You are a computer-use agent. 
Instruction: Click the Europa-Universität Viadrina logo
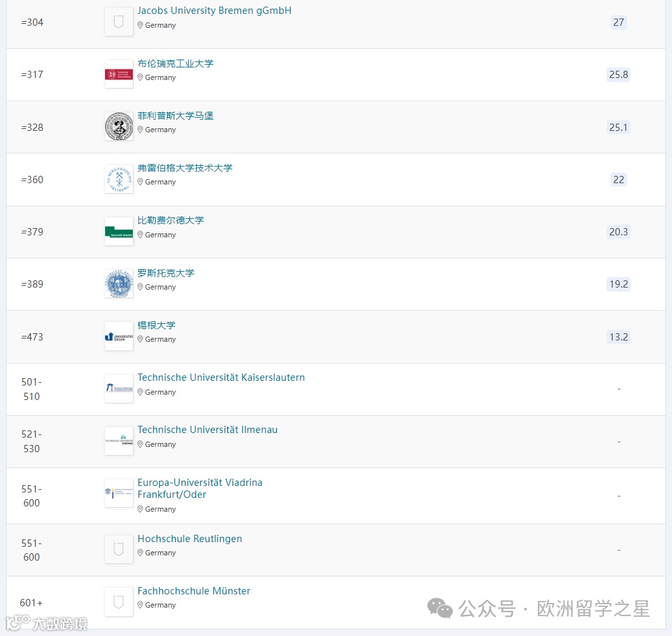click(x=119, y=494)
